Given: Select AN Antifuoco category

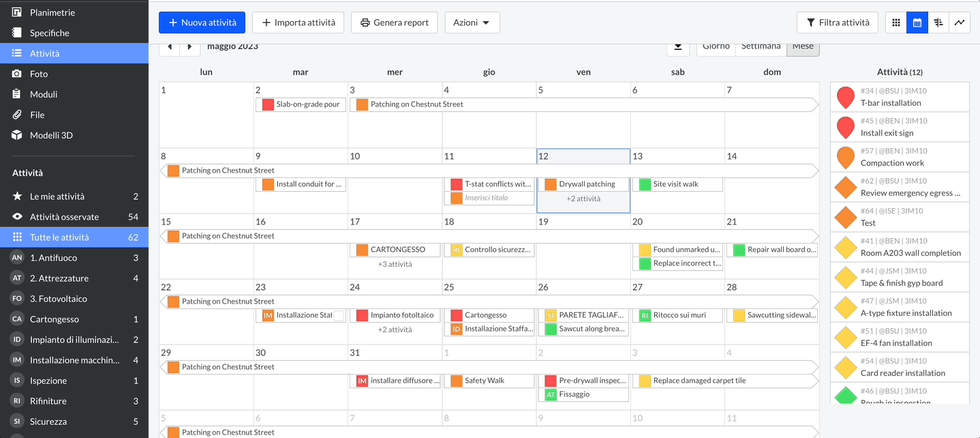Looking at the screenshot, I should tap(74, 258).
